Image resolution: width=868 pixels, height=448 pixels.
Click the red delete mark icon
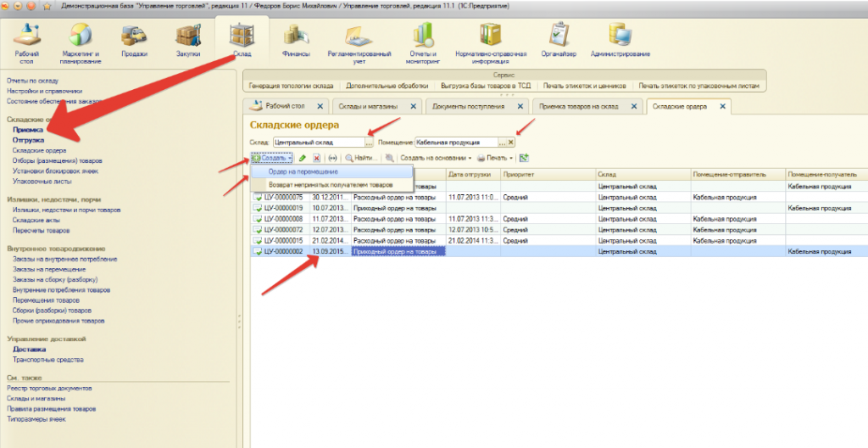317,159
